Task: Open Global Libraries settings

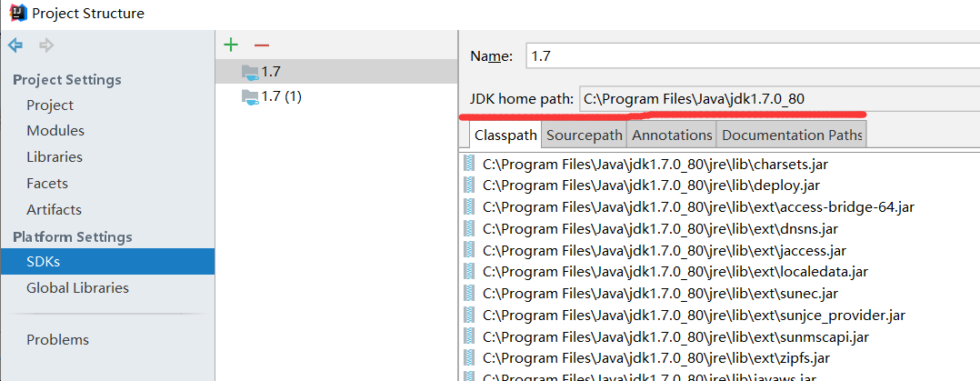Action: [x=77, y=287]
